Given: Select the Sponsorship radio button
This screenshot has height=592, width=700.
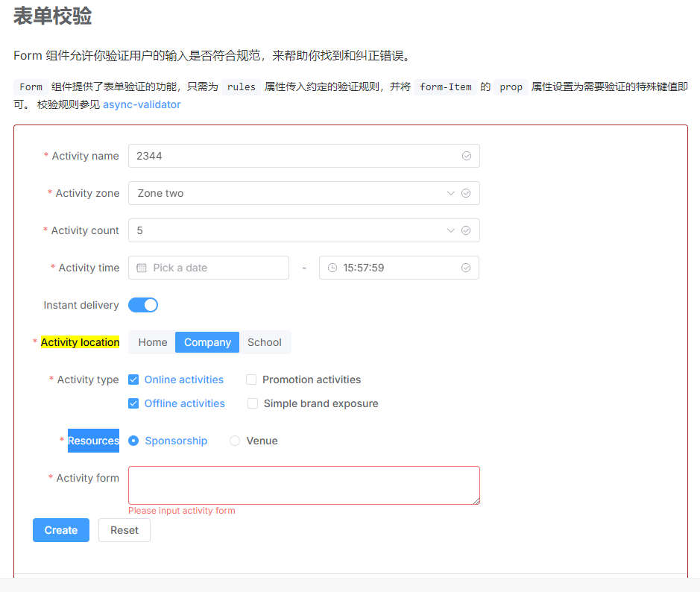Looking at the screenshot, I should point(133,441).
